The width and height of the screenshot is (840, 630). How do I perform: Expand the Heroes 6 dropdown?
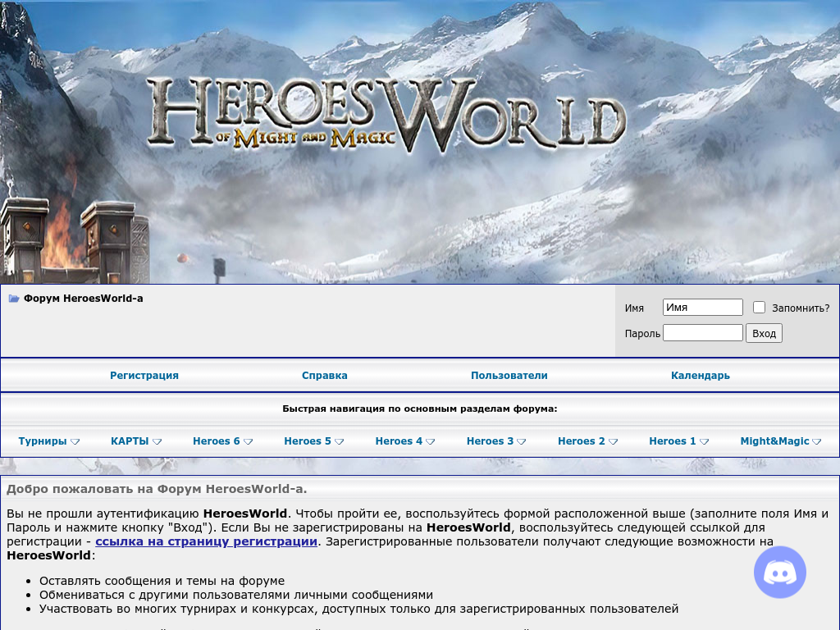point(222,441)
